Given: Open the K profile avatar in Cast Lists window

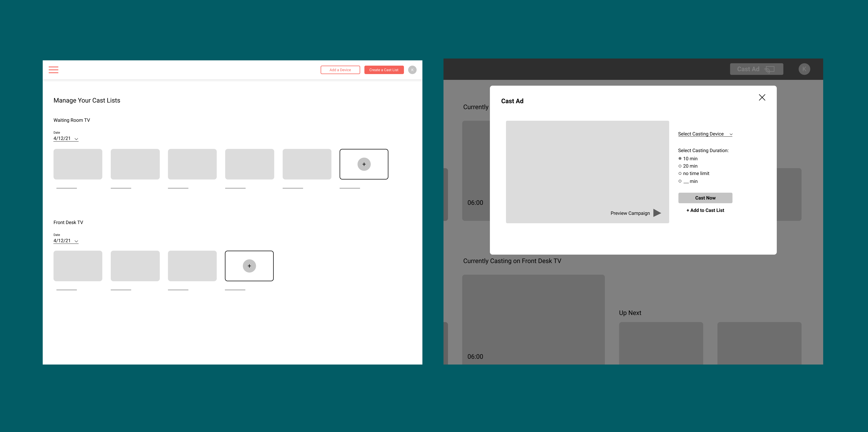Looking at the screenshot, I should click(x=412, y=70).
